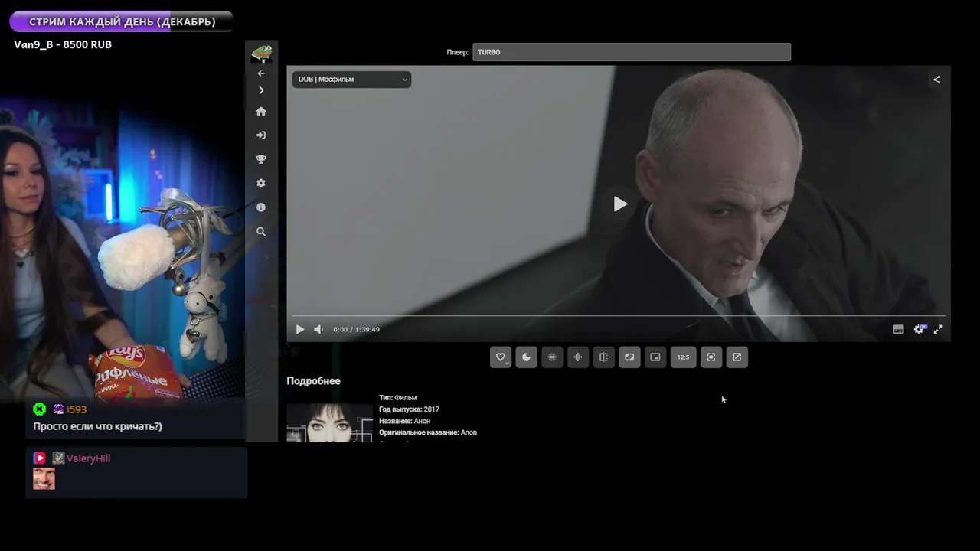This screenshot has height=551, width=980.
Task: Toggle the mirror flip button under the player
Action: click(603, 357)
